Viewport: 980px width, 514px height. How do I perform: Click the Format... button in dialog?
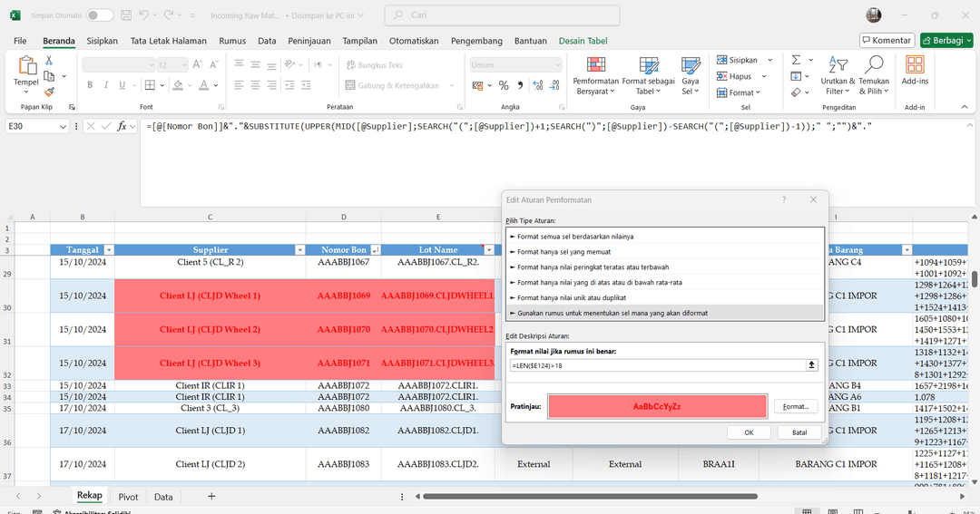click(795, 406)
